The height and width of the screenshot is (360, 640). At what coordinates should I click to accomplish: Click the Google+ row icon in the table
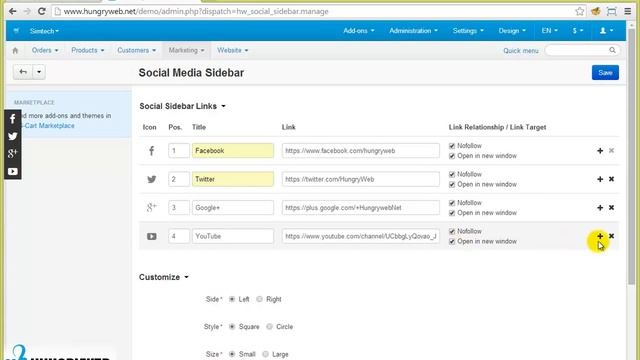coord(151,208)
